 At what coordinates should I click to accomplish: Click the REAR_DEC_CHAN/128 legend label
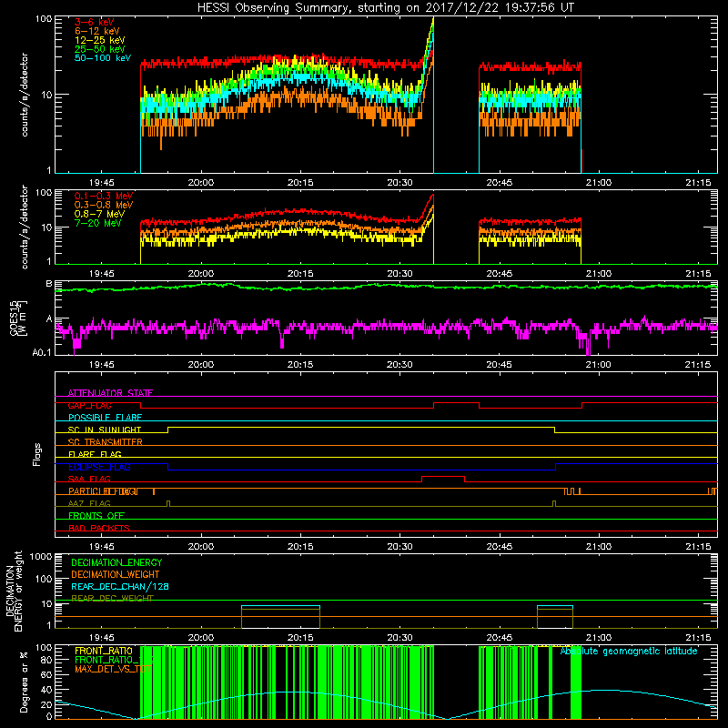120,586
